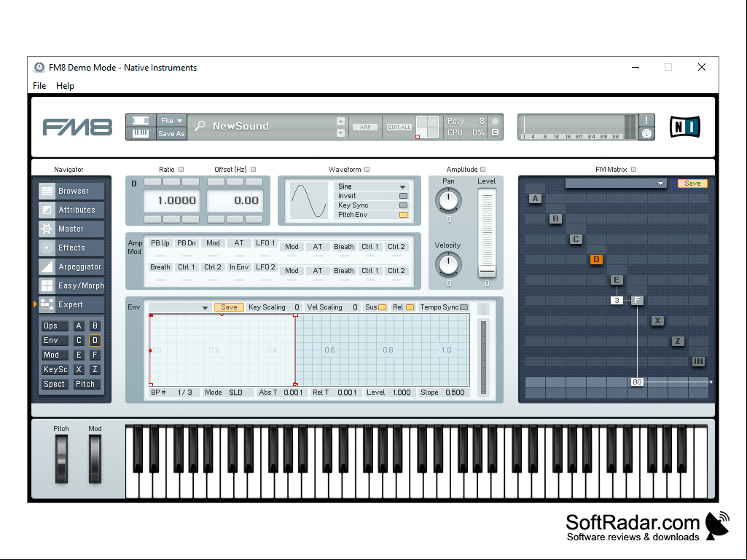Viewport: 747px width, 560px height.
Task: Click the small E button beside CPU
Action: 495,133
